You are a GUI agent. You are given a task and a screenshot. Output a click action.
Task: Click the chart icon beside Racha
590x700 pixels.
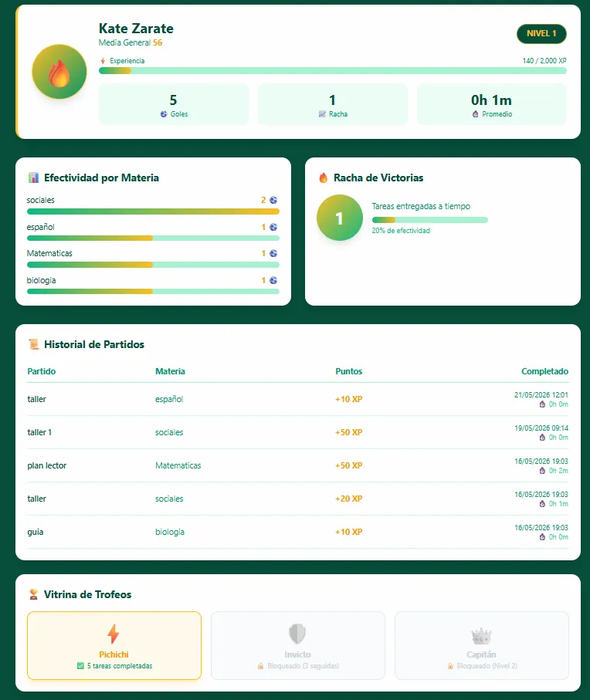tap(322, 114)
